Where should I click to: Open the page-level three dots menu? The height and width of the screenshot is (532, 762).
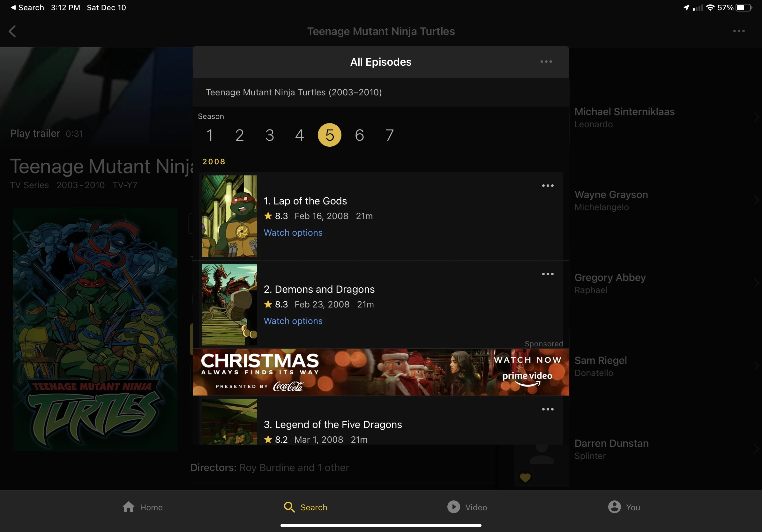point(739,31)
